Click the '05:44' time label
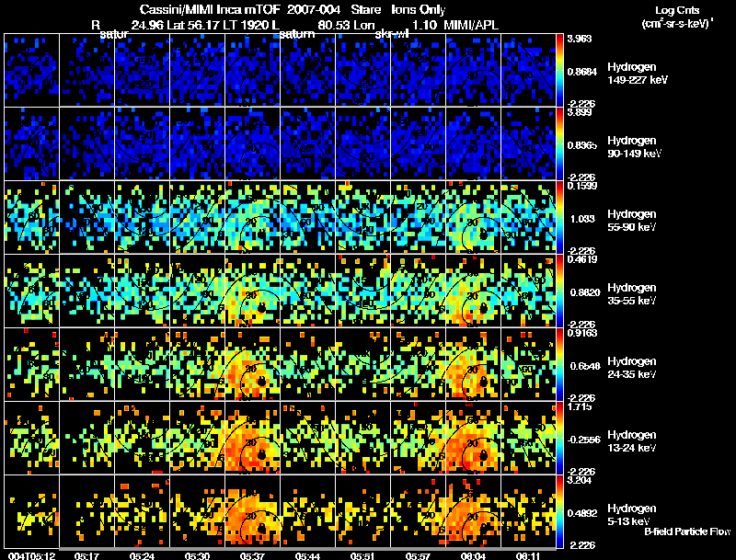 tap(307, 556)
